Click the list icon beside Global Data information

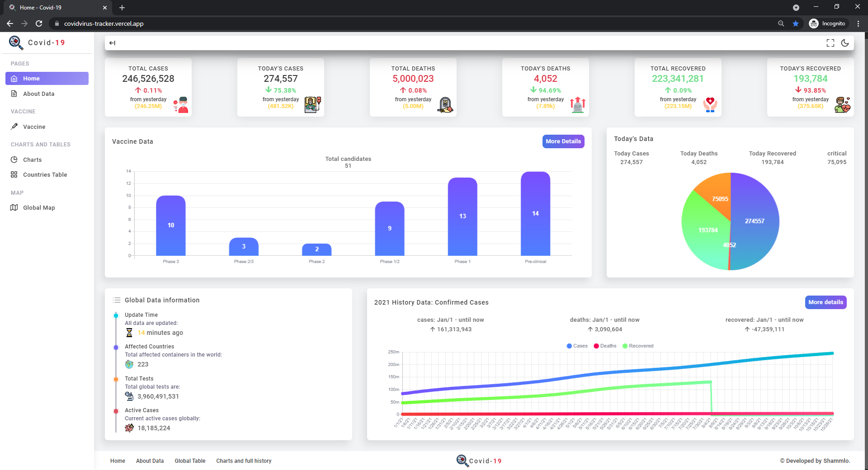117,300
